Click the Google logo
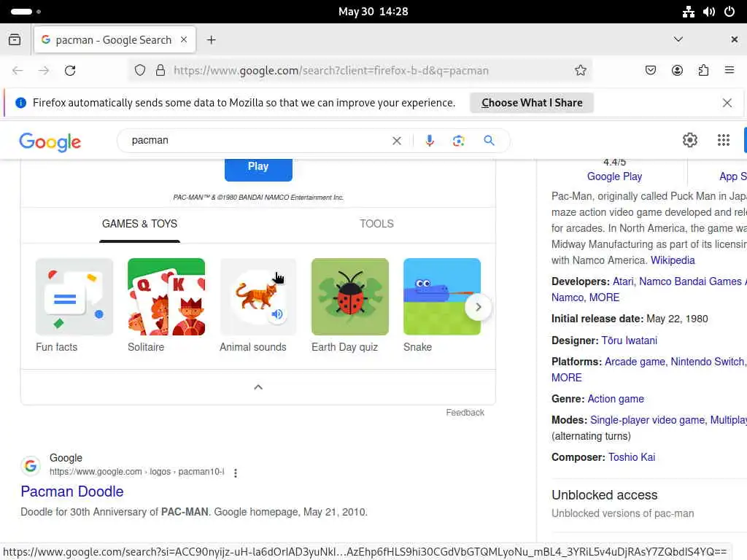Viewport: 747px width, 560px height. point(50,141)
